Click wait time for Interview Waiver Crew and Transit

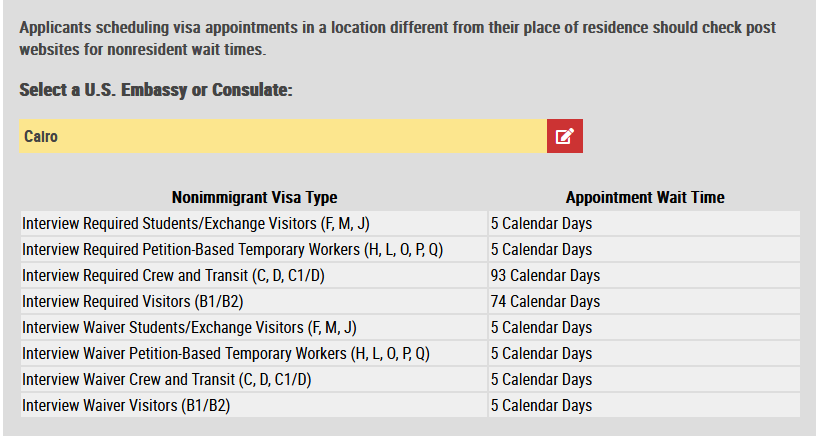click(541, 379)
